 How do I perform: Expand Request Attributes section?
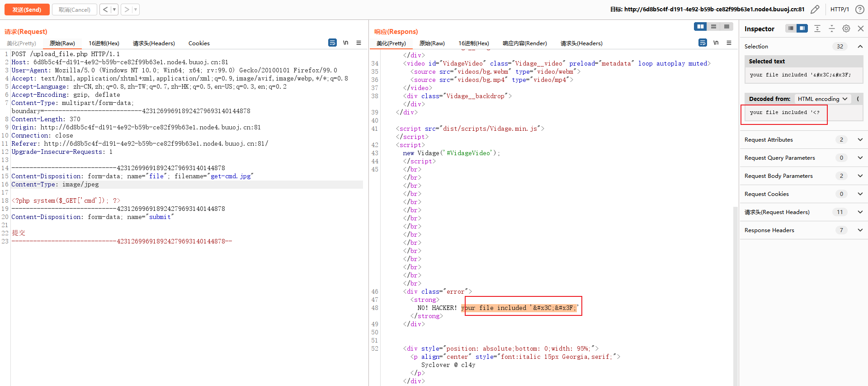860,139
